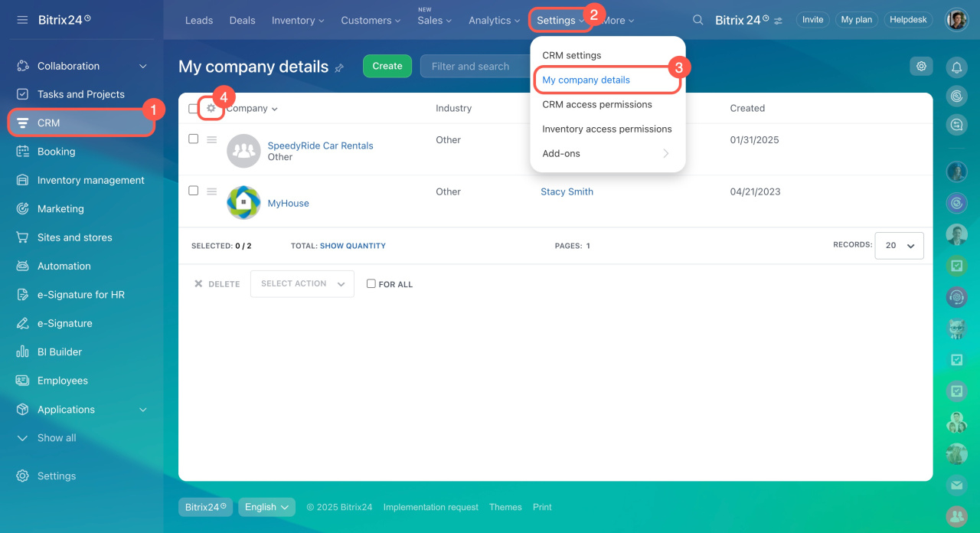Screen dimensions: 980x533
Task: Enable the For All checkbox
Action: (x=371, y=284)
